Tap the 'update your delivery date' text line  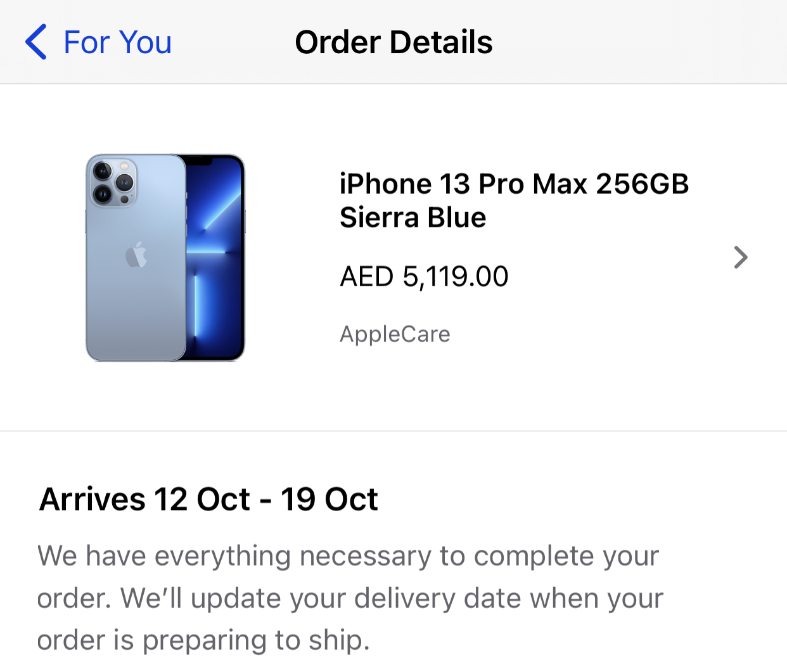(350, 599)
